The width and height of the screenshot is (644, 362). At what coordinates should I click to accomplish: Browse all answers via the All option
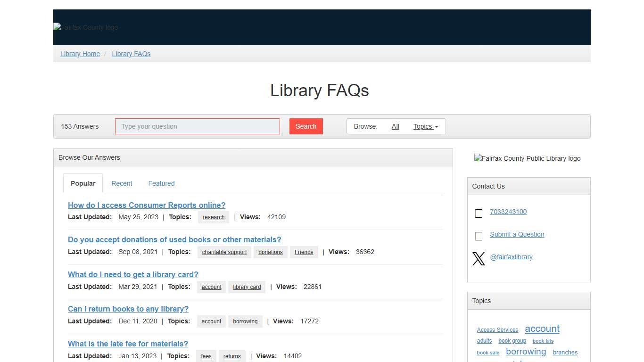(x=395, y=126)
